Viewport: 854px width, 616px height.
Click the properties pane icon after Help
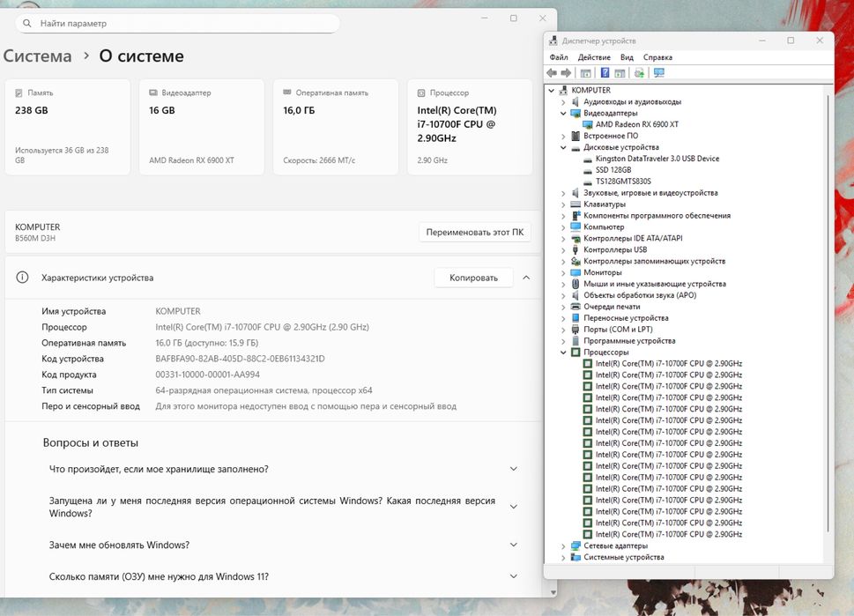(x=620, y=73)
